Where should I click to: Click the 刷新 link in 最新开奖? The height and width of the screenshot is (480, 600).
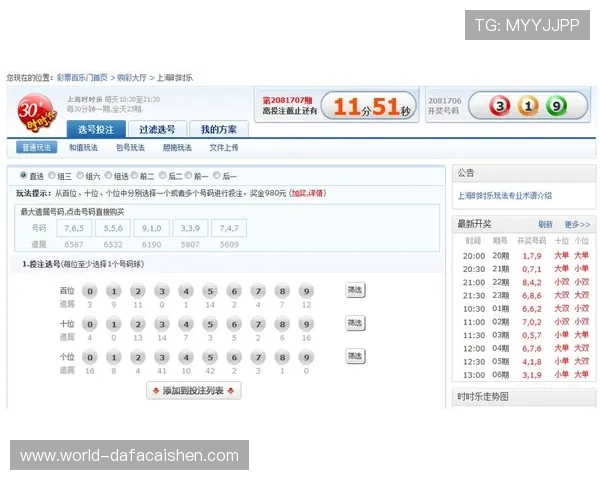[x=545, y=224]
